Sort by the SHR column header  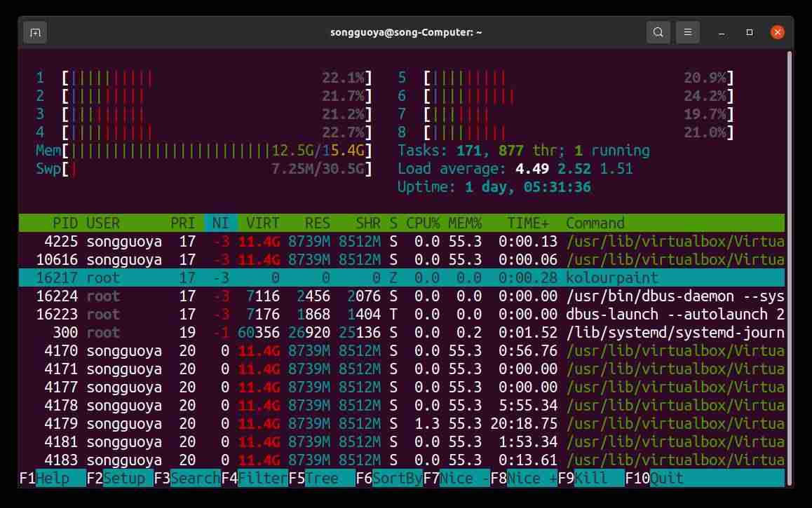367,224
